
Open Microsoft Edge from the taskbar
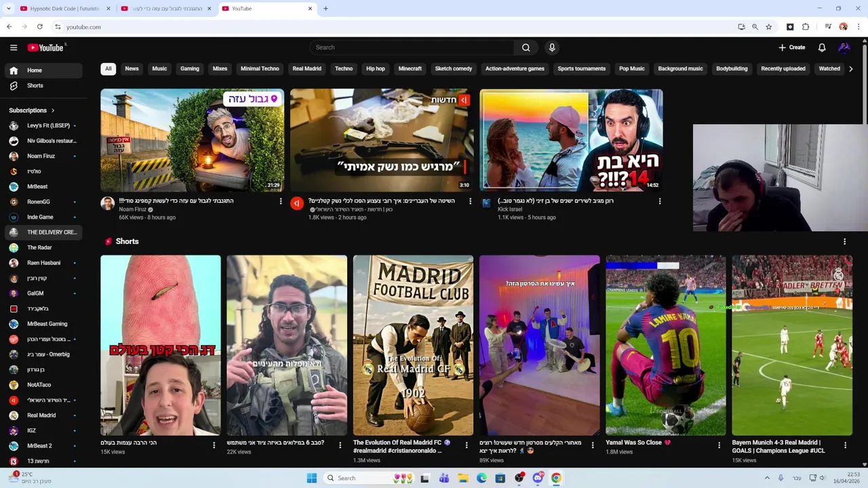pyautogui.click(x=481, y=478)
